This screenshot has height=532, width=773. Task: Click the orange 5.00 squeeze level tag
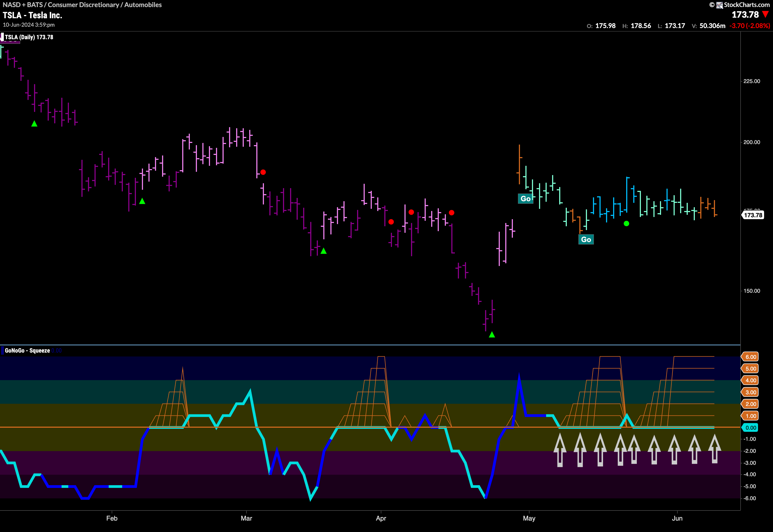(x=750, y=368)
